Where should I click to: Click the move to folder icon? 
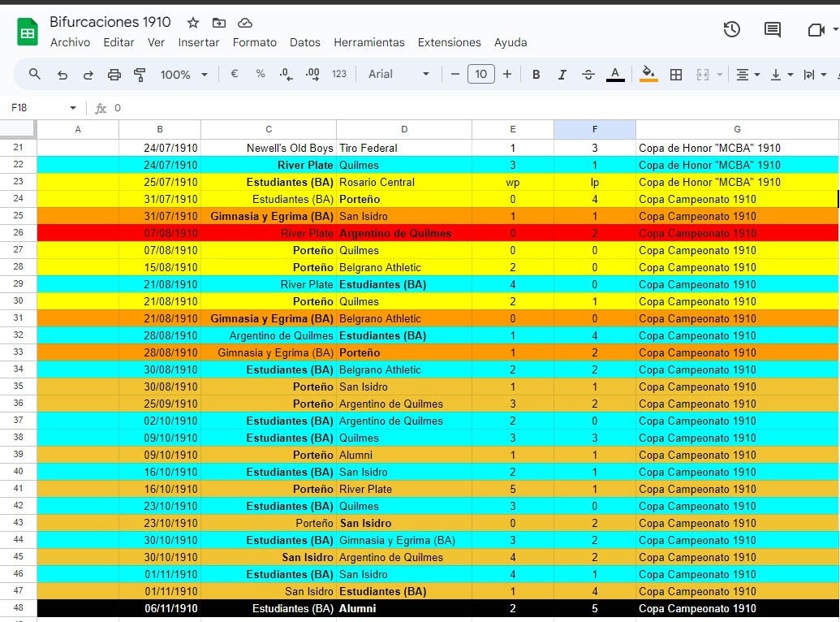click(x=218, y=23)
